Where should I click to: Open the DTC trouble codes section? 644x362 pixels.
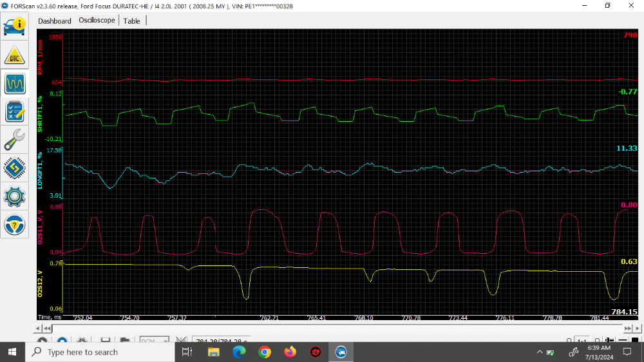[15, 55]
